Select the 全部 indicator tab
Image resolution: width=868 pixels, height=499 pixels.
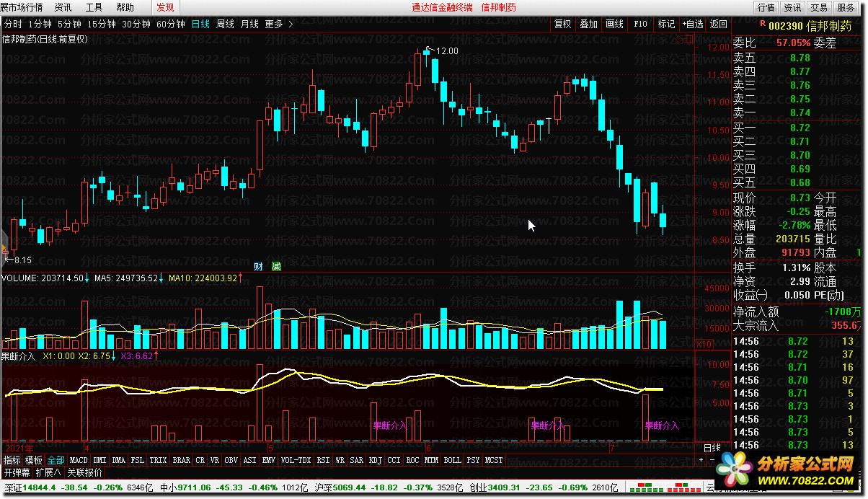click(x=56, y=460)
